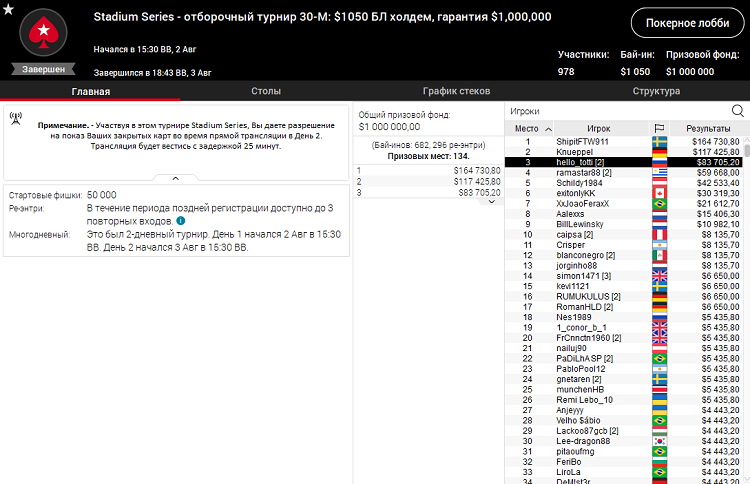Image resolution: width=750 pixels, height=484 pixels.
Task: Open the Столы tab
Action: [266, 91]
